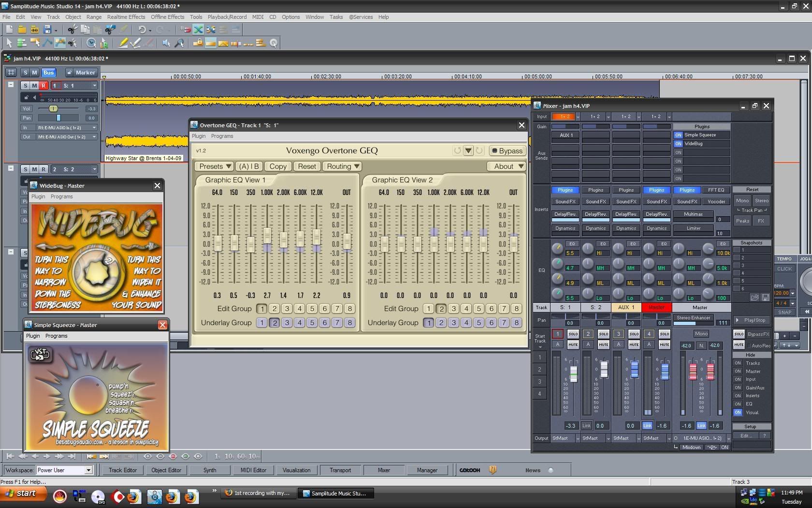Viewport: 812px width, 508px height.
Task: Select the scrub speaker mouse mode icon
Action: (166, 43)
